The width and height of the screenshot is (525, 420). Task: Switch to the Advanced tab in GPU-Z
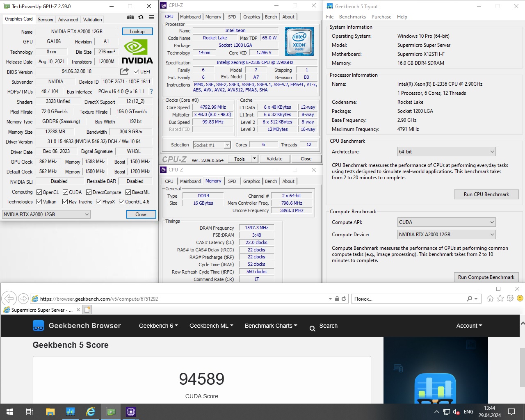click(68, 19)
